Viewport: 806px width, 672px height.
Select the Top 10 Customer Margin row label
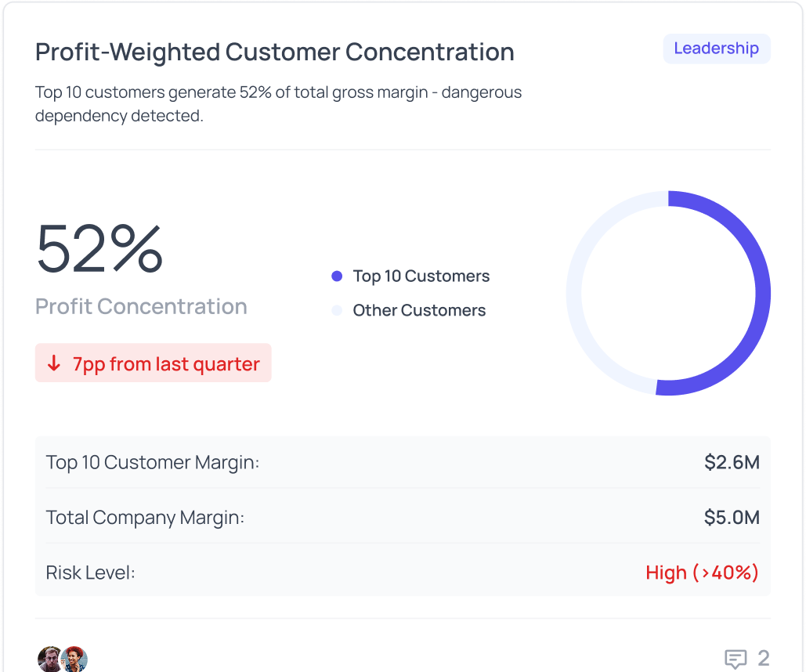pyautogui.click(x=153, y=463)
